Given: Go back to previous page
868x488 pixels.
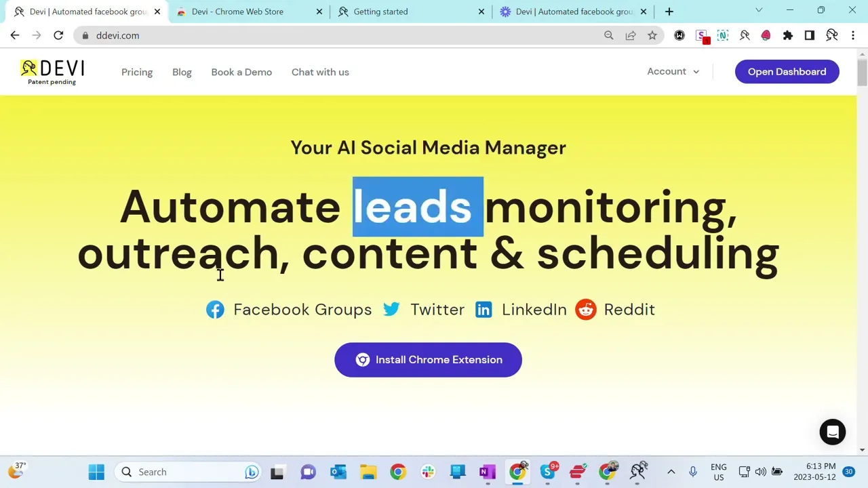Looking at the screenshot, I should [15, 35].
